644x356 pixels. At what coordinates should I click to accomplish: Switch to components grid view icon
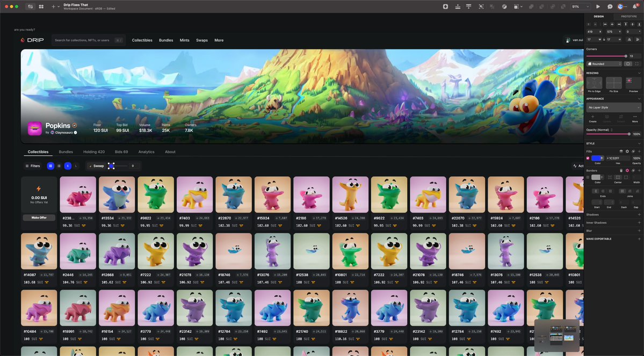[x=41, y=6]
